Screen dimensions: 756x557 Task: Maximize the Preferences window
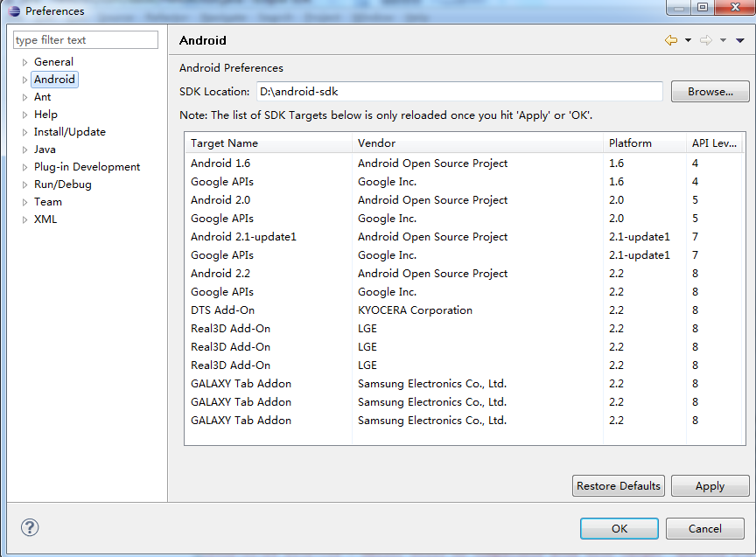tap(703, 7)
